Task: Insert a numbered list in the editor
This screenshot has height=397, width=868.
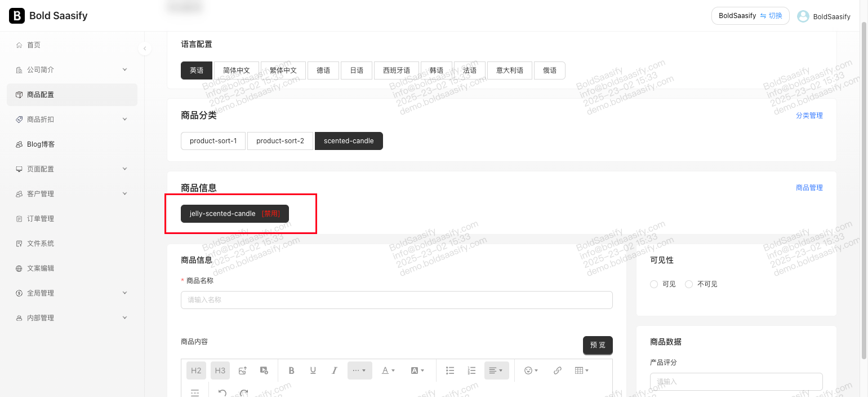Action: coord(472,370)
